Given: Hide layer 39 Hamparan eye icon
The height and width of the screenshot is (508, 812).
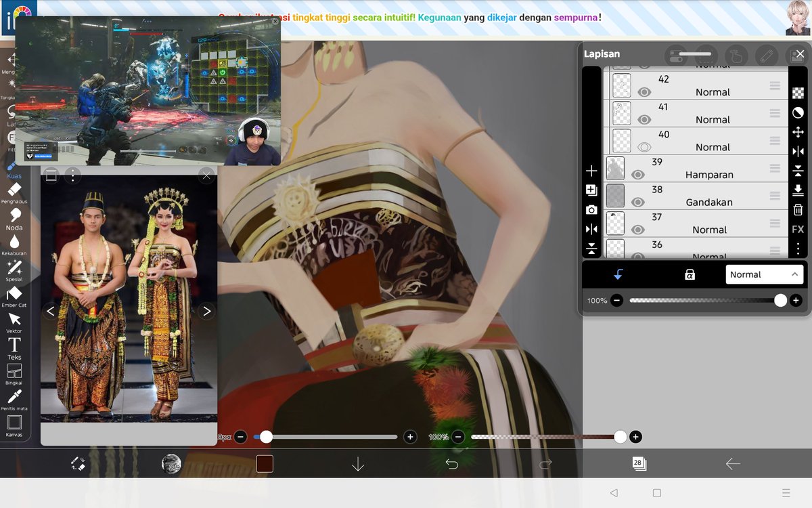Looking at the screenshot, I should [637, 175].
